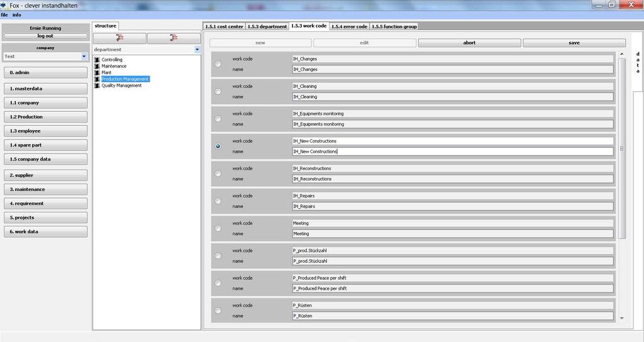Click the IH_Cleaning name input field
Screen dimensions: 644x342
452,97
